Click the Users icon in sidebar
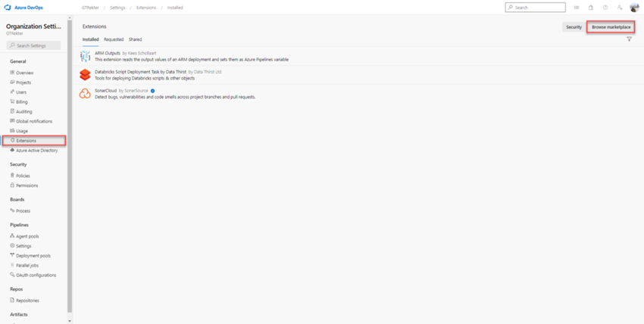Screen dimensions: 644x324 click(x=12, y=92)
